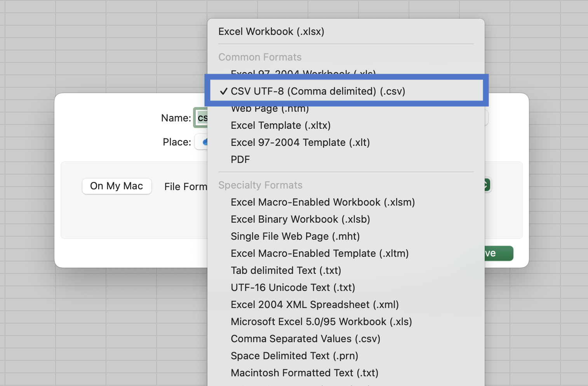
Task: Choose CSV UTF-8 (Comma delimited) option
Action: click(x=318, y=91)
